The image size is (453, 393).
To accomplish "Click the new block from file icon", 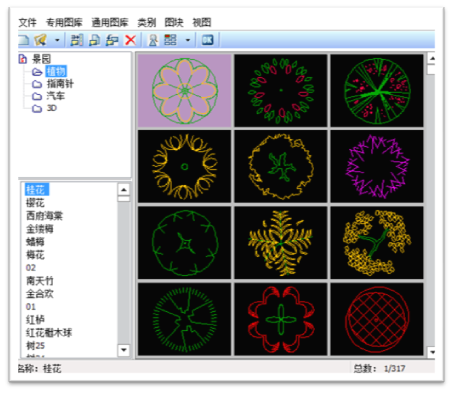I will pyautogui.click(x=94, y=40).
